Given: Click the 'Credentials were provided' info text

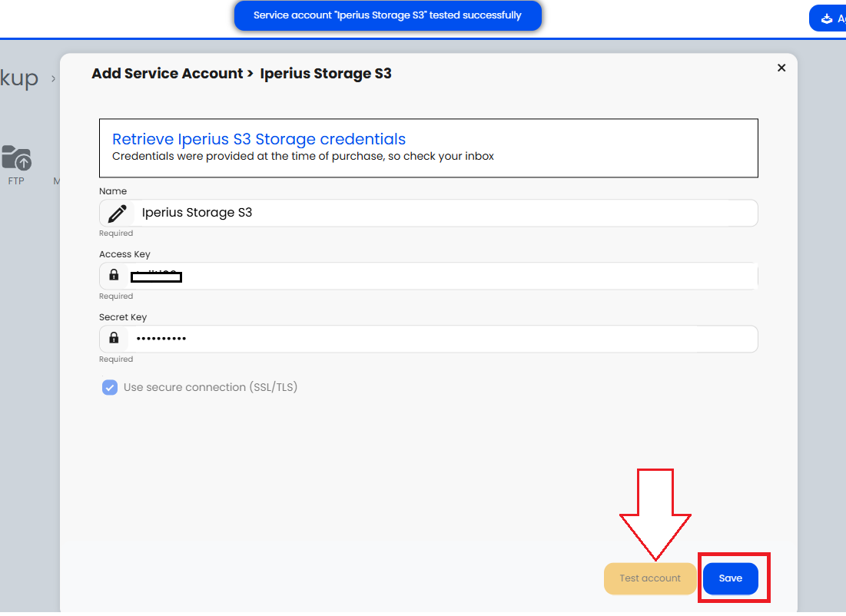Looking at the screenshot, I should click(303, 156).
